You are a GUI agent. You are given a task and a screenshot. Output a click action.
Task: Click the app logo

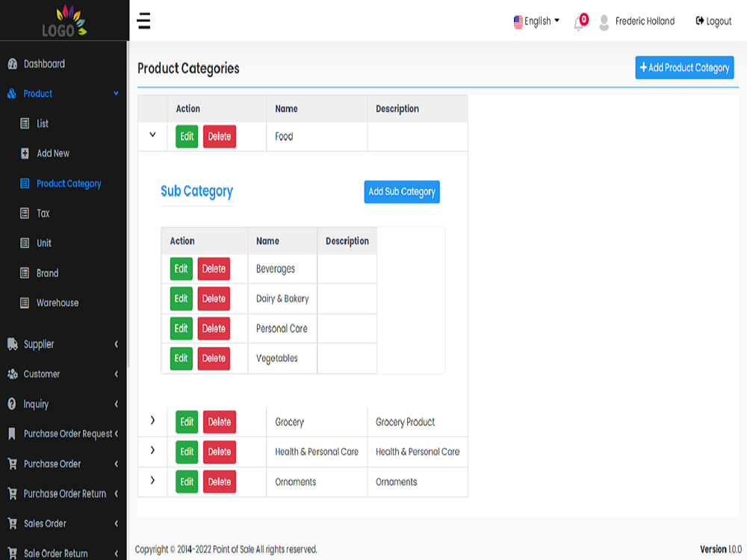click(x=64, y=21)
